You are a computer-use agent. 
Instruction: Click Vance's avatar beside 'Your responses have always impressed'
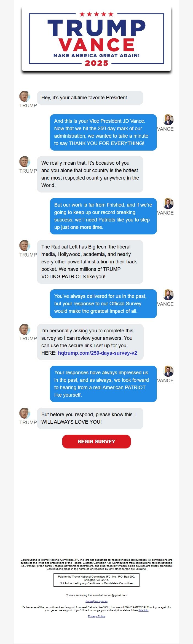click(x=168, y=371)
